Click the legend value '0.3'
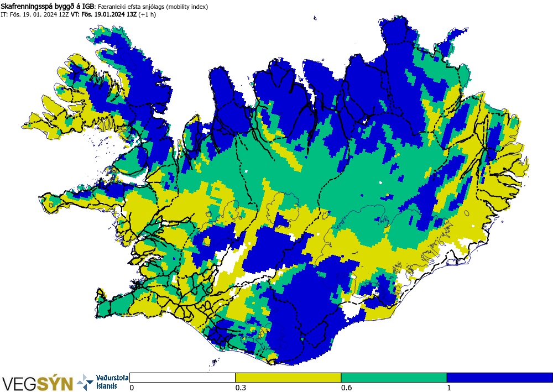 240,388
